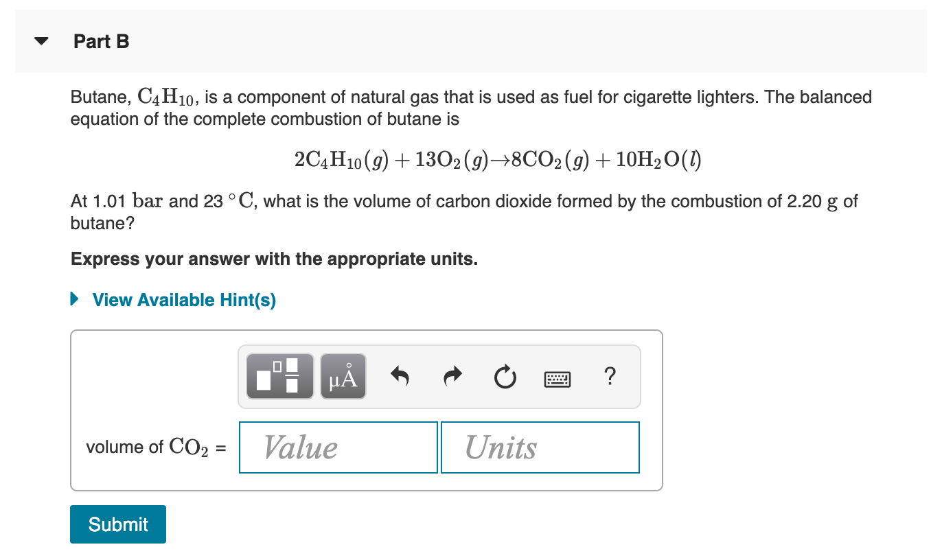Image resolution: width=931 pixels, height=560 pixels.
Task: Open the keyboard shortcuts tool
Action: tap(558, 377)
